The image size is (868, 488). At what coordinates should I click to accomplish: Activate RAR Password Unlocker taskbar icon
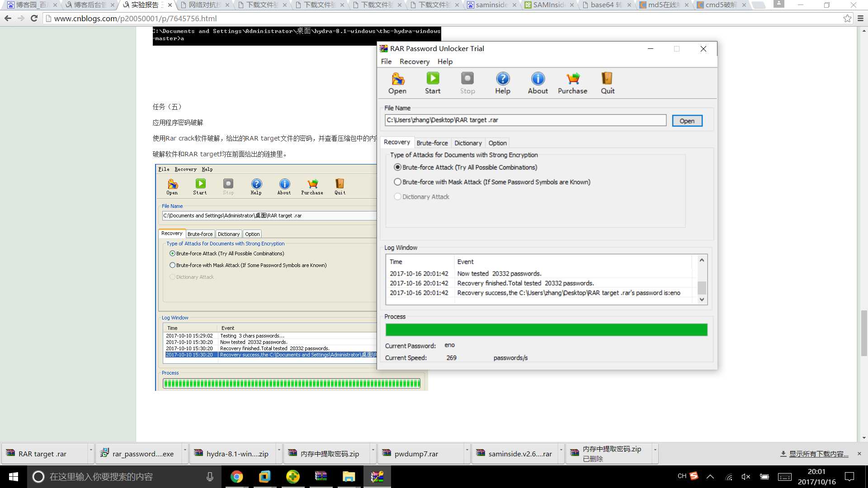[x=377, y=477]
